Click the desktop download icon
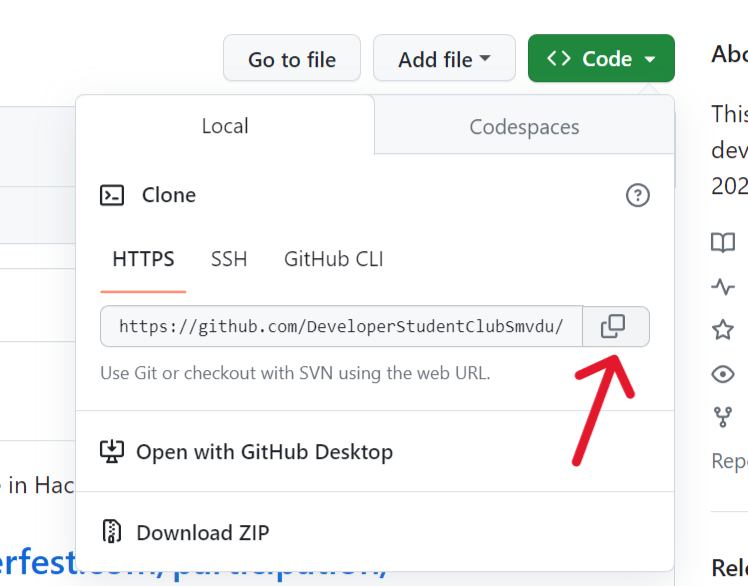748x586 pixels. point(112,452)
